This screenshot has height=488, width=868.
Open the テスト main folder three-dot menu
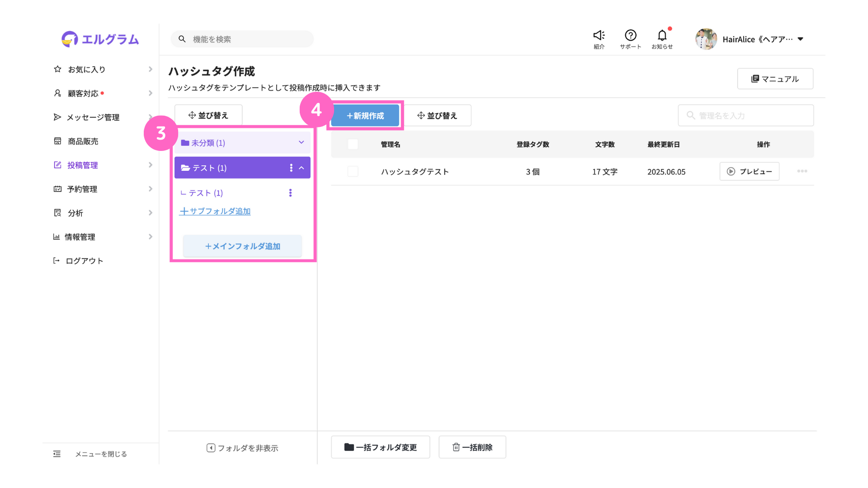[x=291, y=168]
